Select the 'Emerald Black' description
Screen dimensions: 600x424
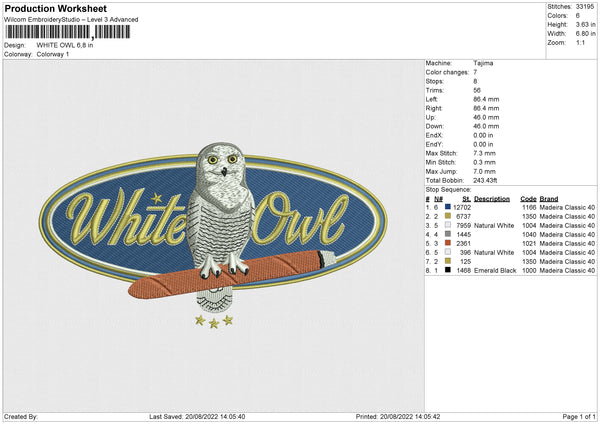coord(495,271)
